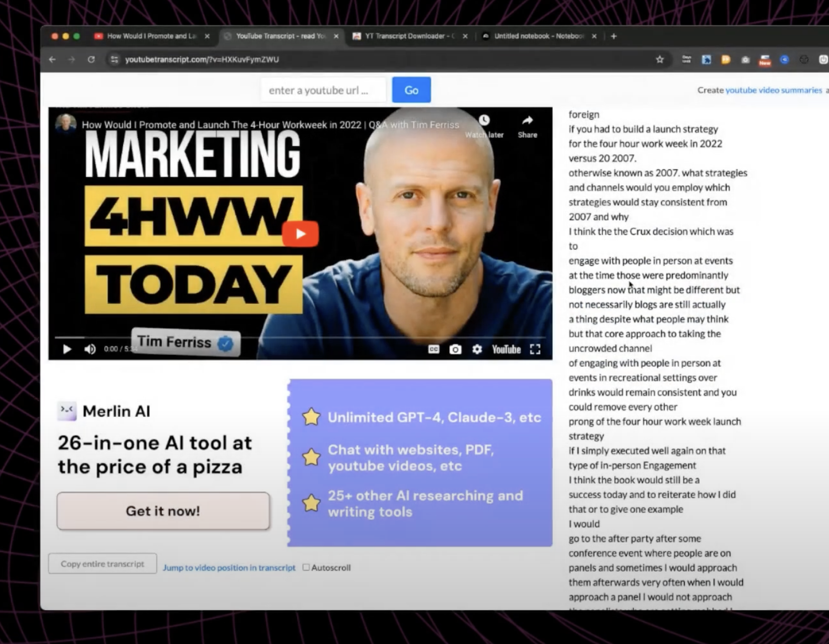
Task: Open the video settings gear icon
Action: click(477, 349)
